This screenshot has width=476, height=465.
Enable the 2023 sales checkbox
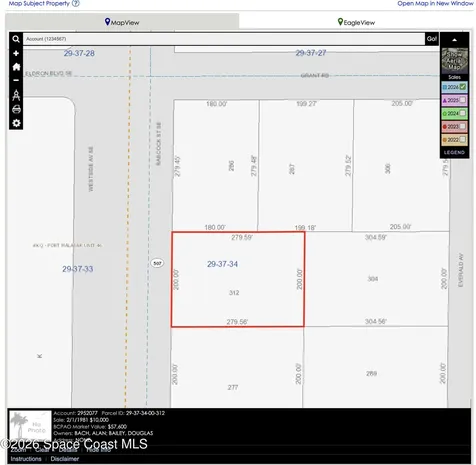[463, 126]
